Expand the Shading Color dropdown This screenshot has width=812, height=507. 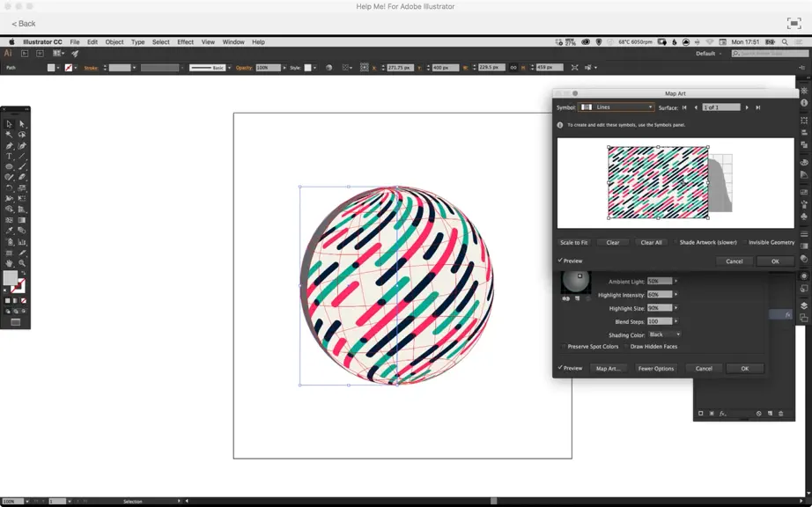point(664,334)
